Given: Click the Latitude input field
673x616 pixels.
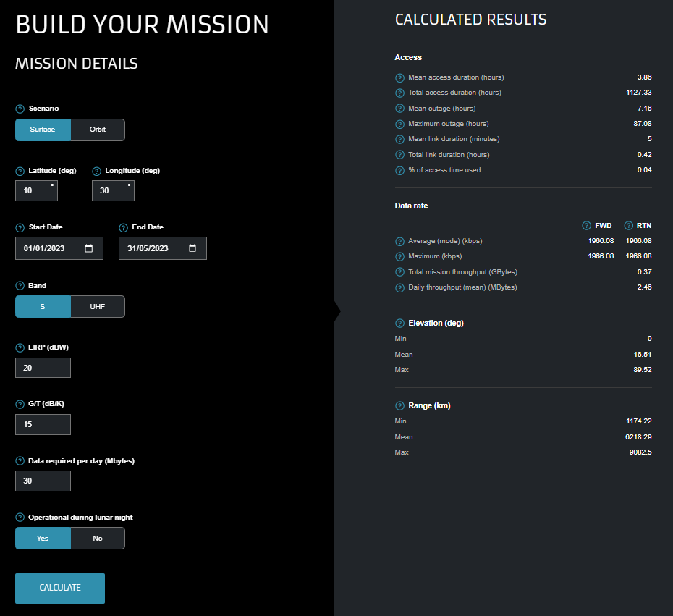Looking at the screenshot, I should coord(33,191).
